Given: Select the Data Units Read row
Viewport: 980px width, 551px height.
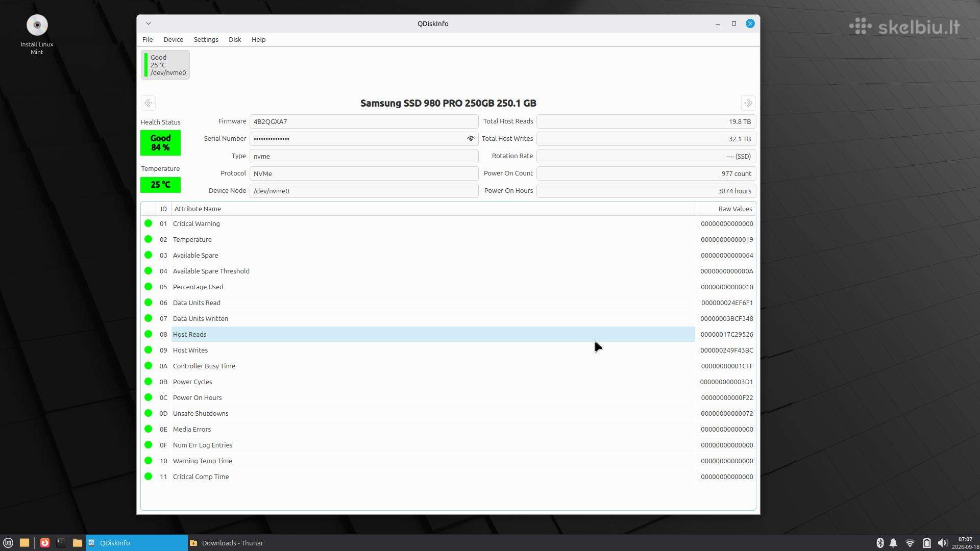Looking at the screenshot, I should (448, 303).
